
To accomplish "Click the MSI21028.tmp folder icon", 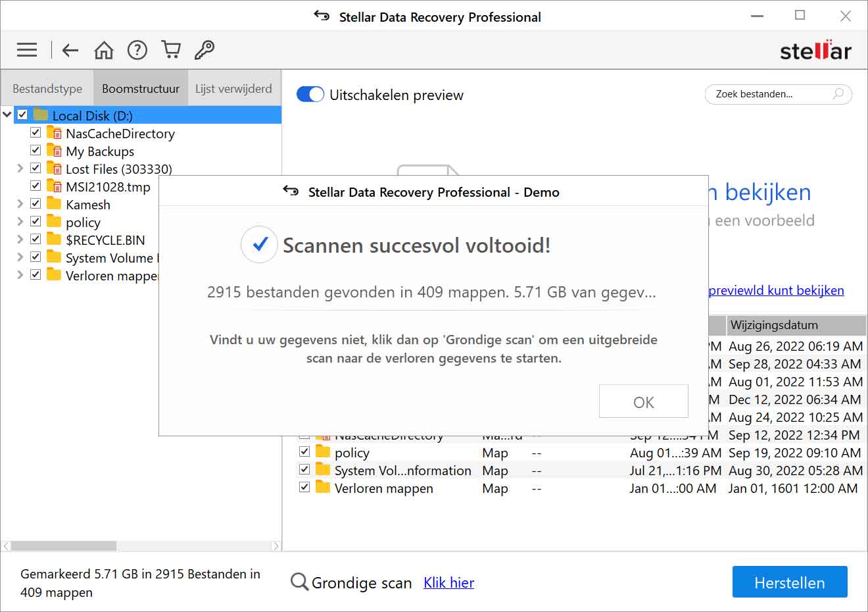I will click(x=55, y=186).
